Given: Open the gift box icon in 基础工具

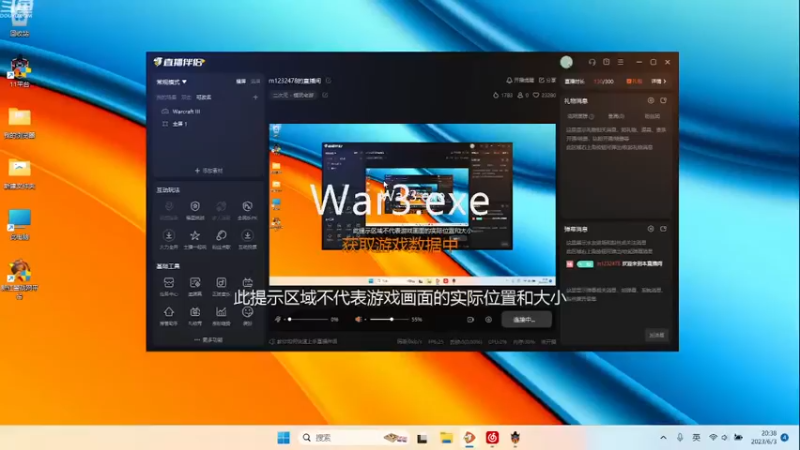Looking at the screenshot, I should click(195, 312).
